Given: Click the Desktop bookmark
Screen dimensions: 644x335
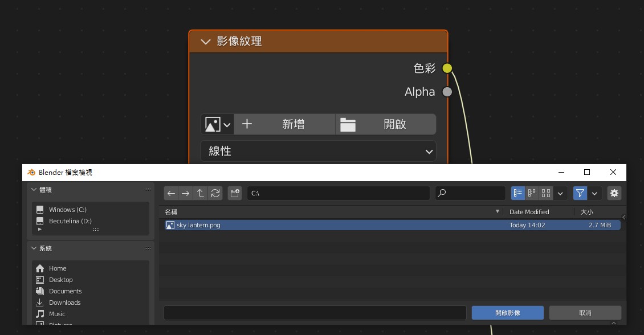Looking at the screenshot, I should pos(61,280).
